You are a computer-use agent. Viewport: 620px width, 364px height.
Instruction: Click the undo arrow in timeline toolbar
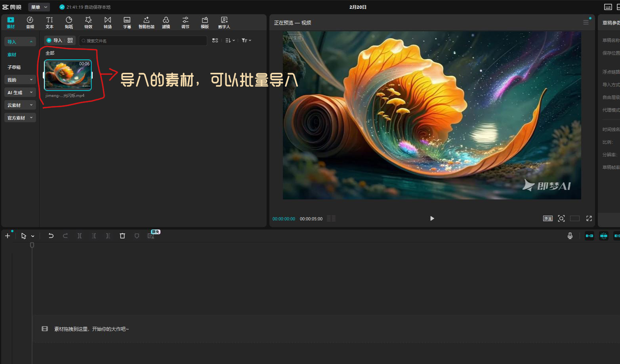tap(51, 236)
